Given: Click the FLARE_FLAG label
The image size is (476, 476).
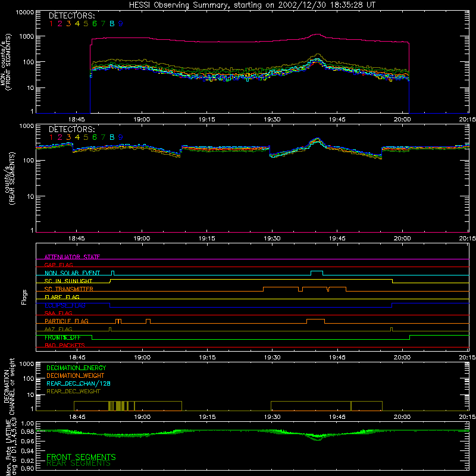Looking at the screenshot, I should click(62, 297).
